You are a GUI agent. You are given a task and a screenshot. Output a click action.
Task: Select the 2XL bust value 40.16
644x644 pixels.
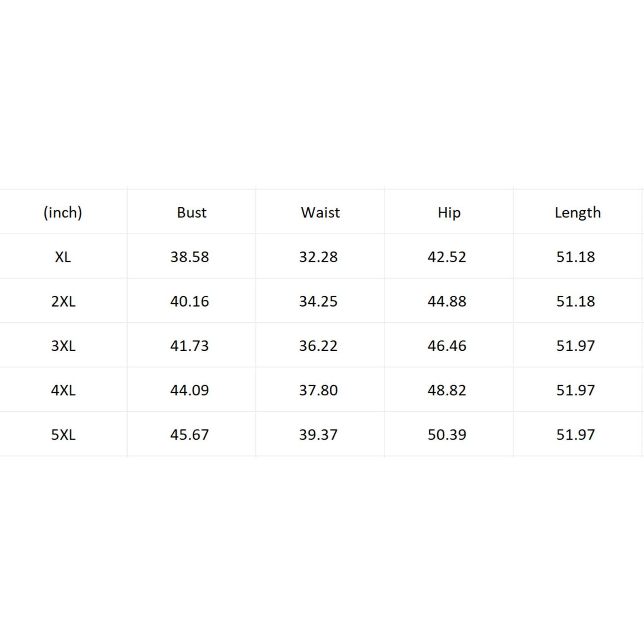[189, 301]
